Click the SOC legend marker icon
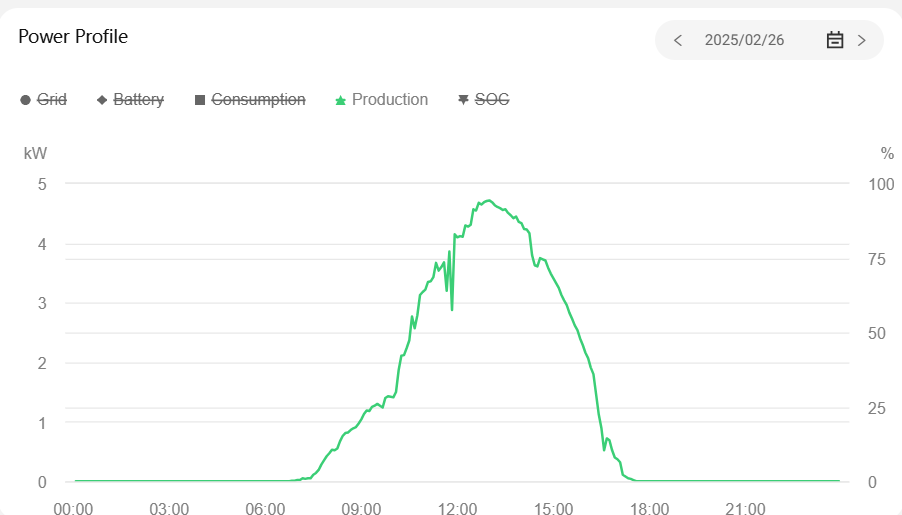The width and height of the screenshot is (902, 515). tap(463, 100)
